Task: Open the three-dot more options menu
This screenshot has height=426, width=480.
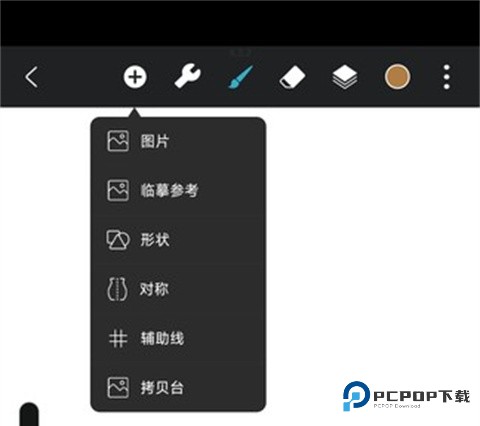Action: pyautogui.click(x=447, y=77)
